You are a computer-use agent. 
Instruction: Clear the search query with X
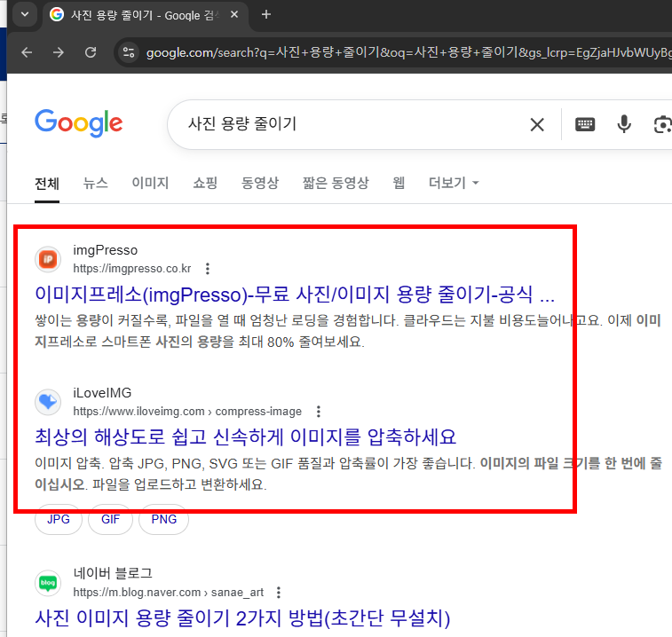coord(537,125)
